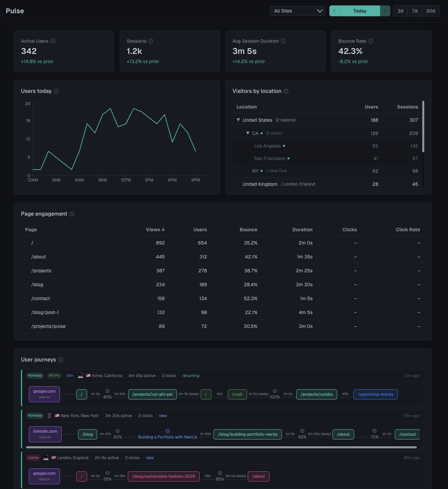Sort the table by Views column
This screenshot has height=489, width=448.
pyautogui.click(x=155, y=230)
